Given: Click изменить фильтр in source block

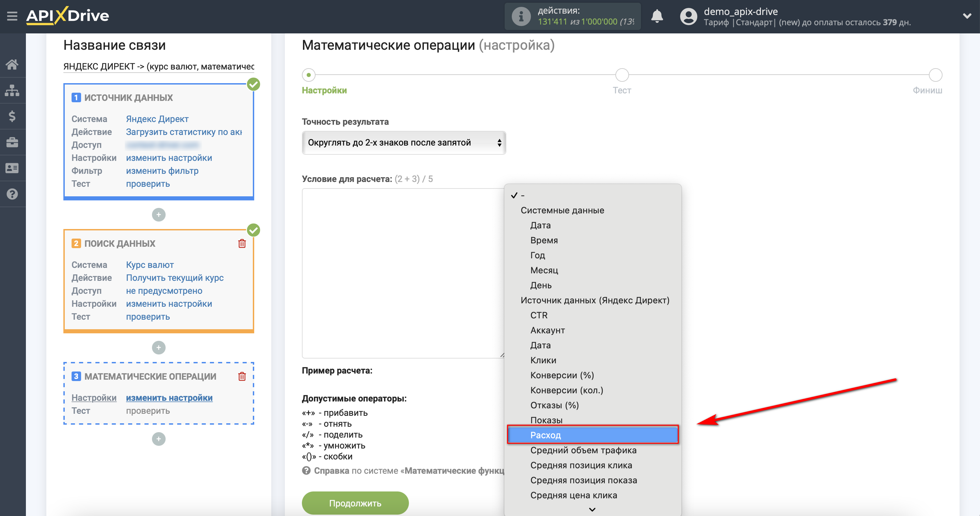Looking at the screenshot, I should click(x=162, y=171).
